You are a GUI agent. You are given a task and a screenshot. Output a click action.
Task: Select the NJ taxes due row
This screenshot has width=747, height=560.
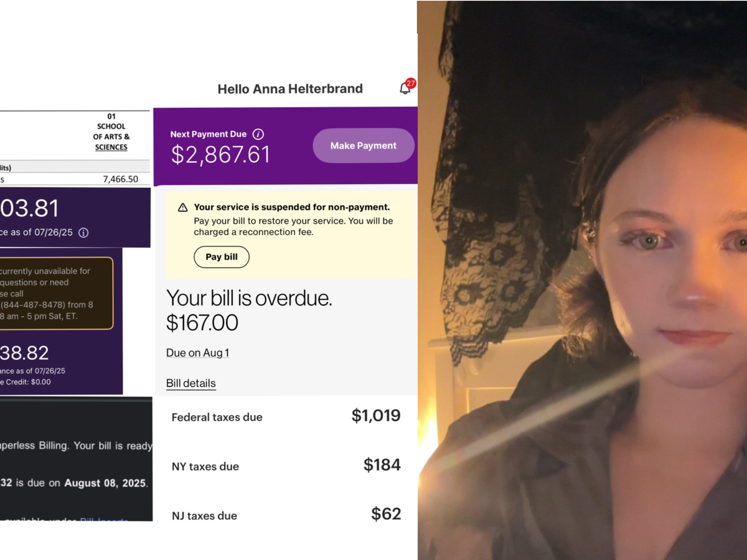(286, 514)
